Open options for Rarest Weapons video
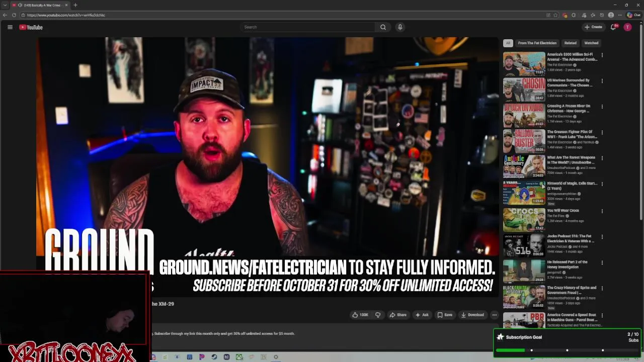Viewport: 644px width, 362px height. [x=602, y=158]
